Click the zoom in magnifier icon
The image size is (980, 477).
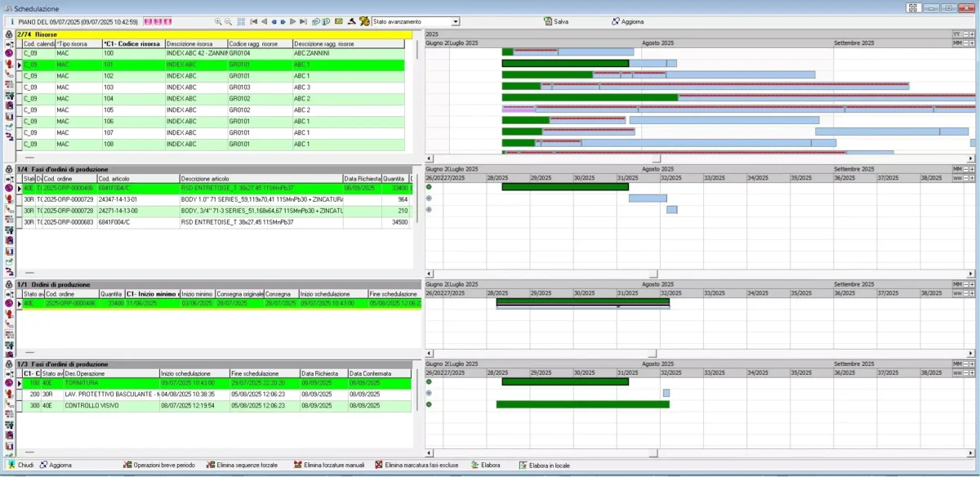coord(218,21)
